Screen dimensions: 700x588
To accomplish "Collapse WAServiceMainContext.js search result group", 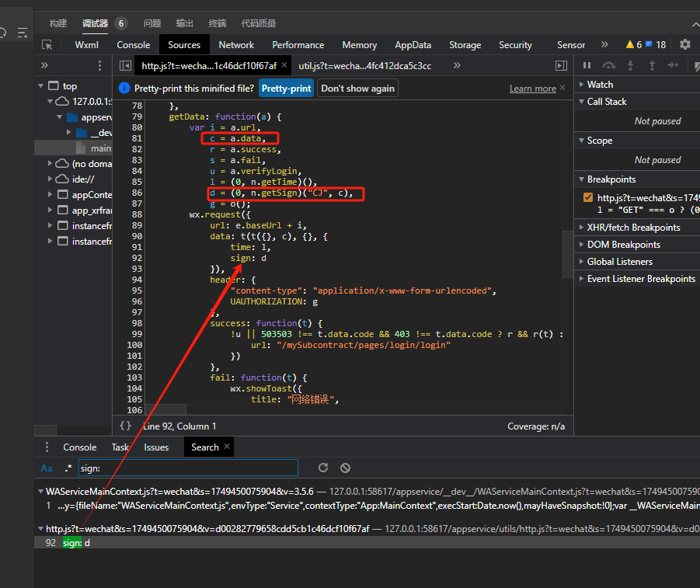I will (40, 491).
